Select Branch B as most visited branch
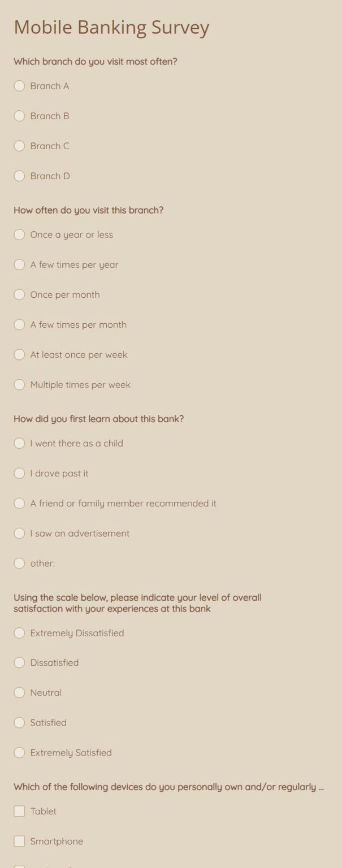The height and width of the screenshot is (868, 342). pos(19,116)
